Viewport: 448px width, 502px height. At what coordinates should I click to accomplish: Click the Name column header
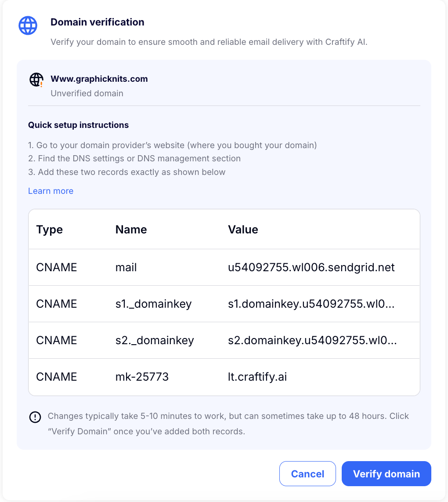(131, 229)
